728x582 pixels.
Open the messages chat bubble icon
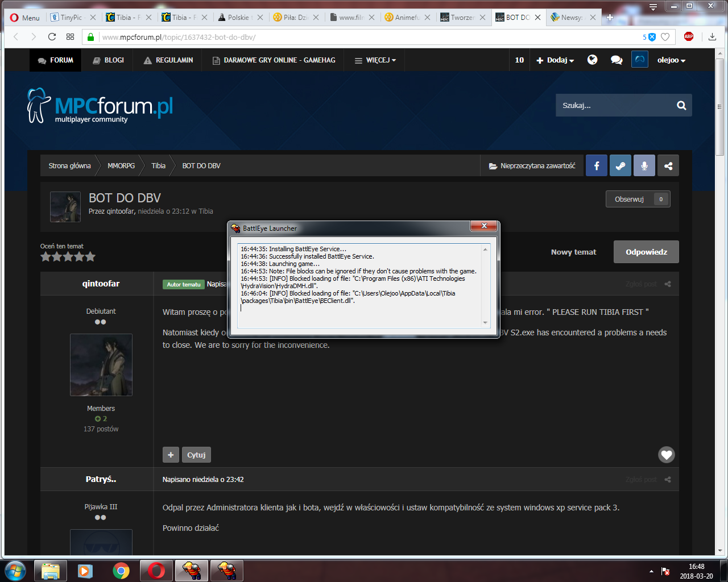(617, 60)
